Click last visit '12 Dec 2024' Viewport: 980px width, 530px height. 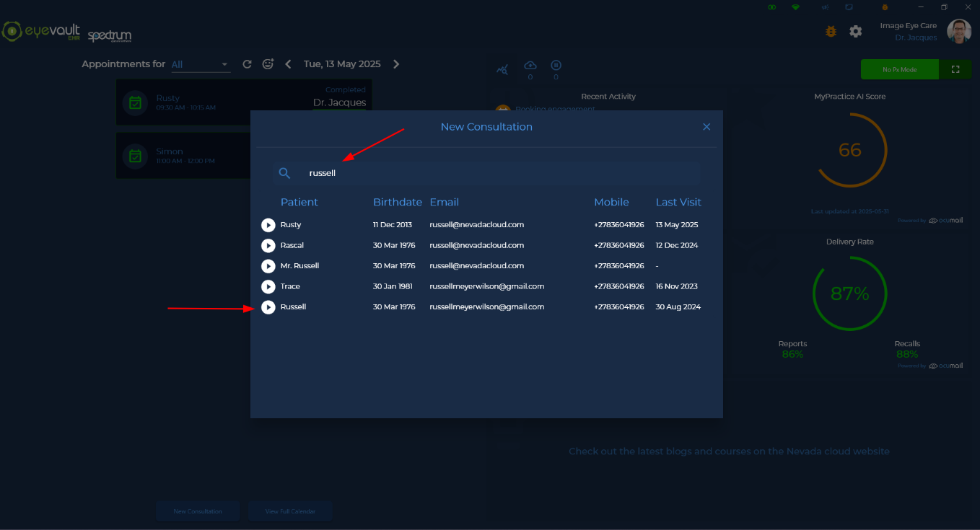[677, 246]
